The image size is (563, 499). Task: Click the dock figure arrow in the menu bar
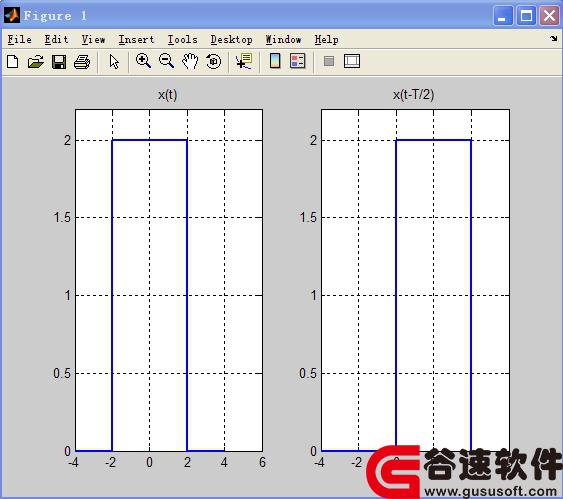[x=553, y=38]
